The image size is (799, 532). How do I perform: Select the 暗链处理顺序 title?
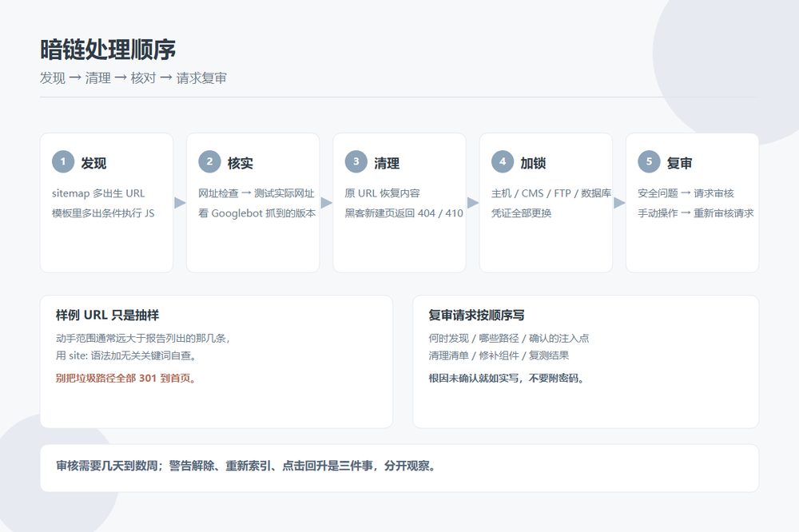coord(108,50)
